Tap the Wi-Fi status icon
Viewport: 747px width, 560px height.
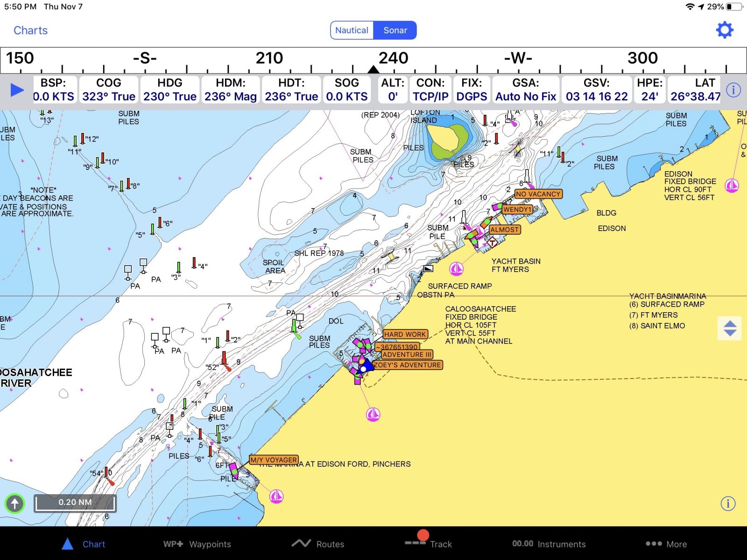pos(690,7)
